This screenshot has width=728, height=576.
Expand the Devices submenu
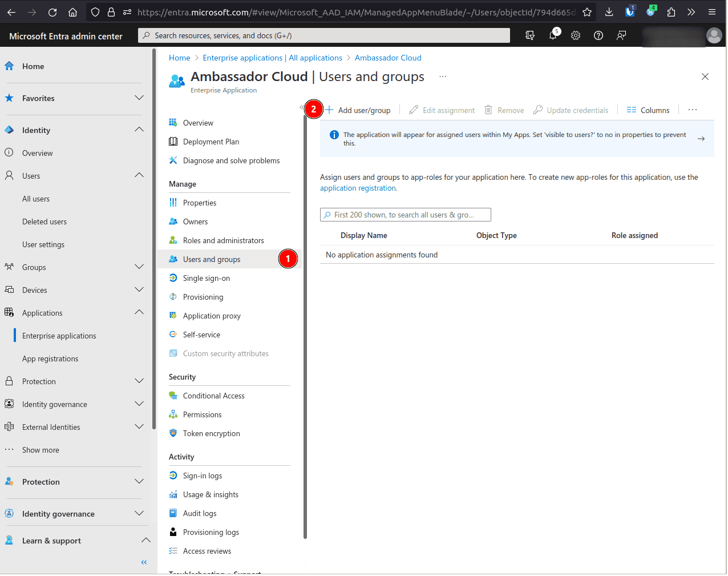(x=139, y=289)
